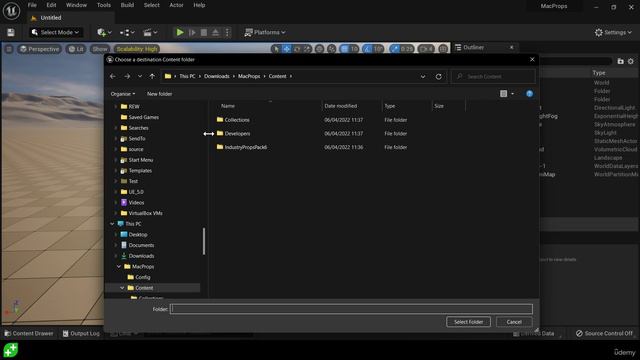Click the Folder name input field

351,309
